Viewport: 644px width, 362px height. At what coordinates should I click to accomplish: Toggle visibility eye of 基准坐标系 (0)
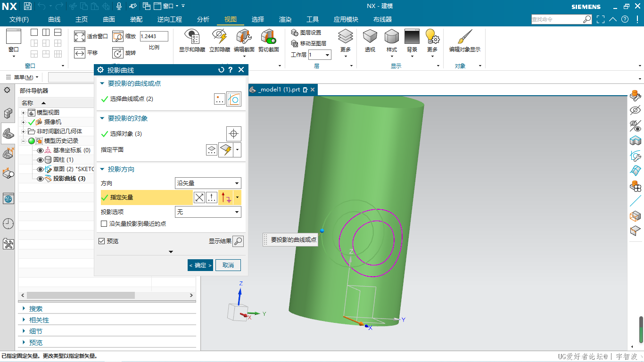pos(40,150)
